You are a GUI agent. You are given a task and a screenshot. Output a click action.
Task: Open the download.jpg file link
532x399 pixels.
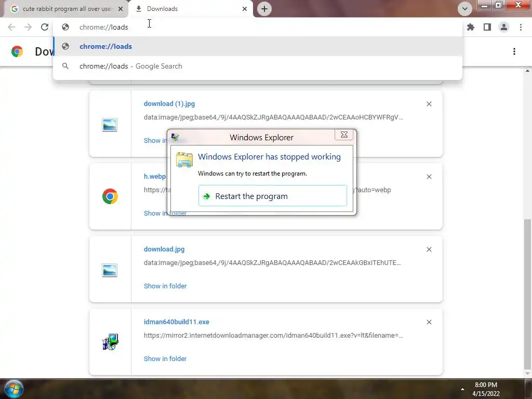click(x=164, y=249)
